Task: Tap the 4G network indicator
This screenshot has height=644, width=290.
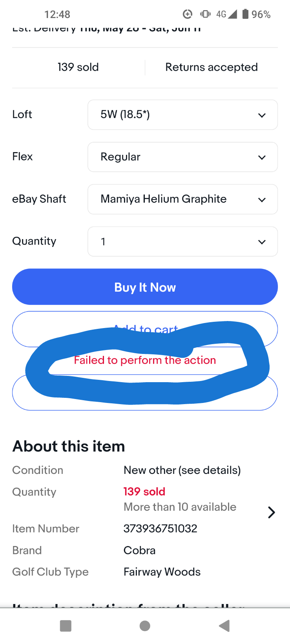Action: click(x=221, y=14)
